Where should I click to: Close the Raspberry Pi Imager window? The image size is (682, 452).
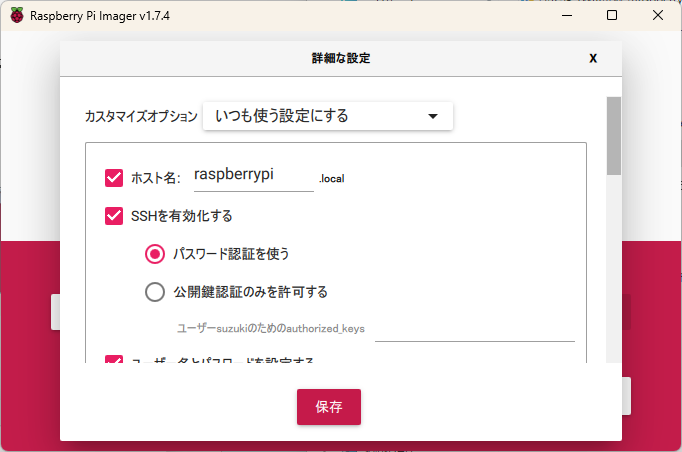[657, 16]
